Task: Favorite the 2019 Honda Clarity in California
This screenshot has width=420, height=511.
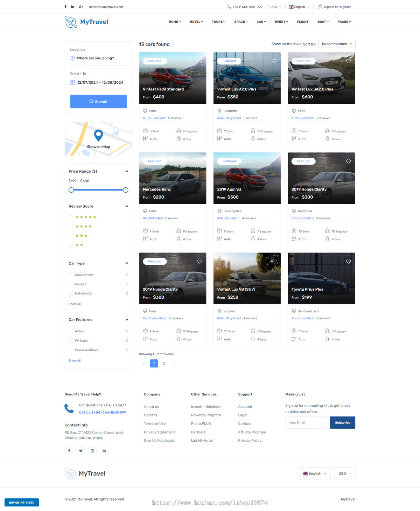Action: click(349, 161)
